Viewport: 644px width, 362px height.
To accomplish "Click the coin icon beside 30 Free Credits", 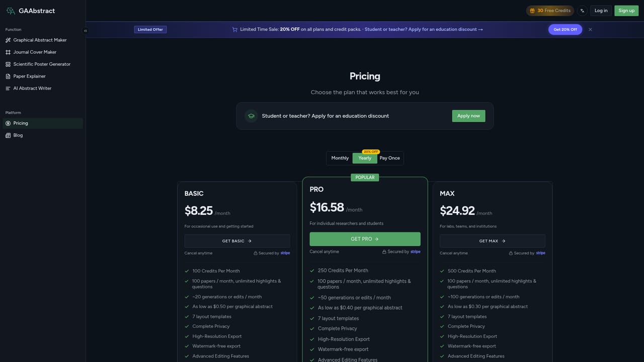I will 532,11.
